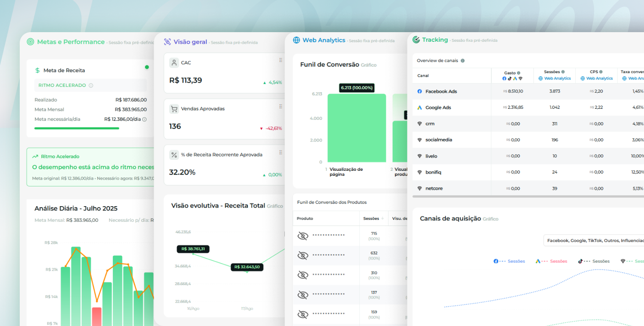Click the TikTok icon under the Gasto header
The width and height of the screenshot is (644, 326).
[x=510, y=79]
